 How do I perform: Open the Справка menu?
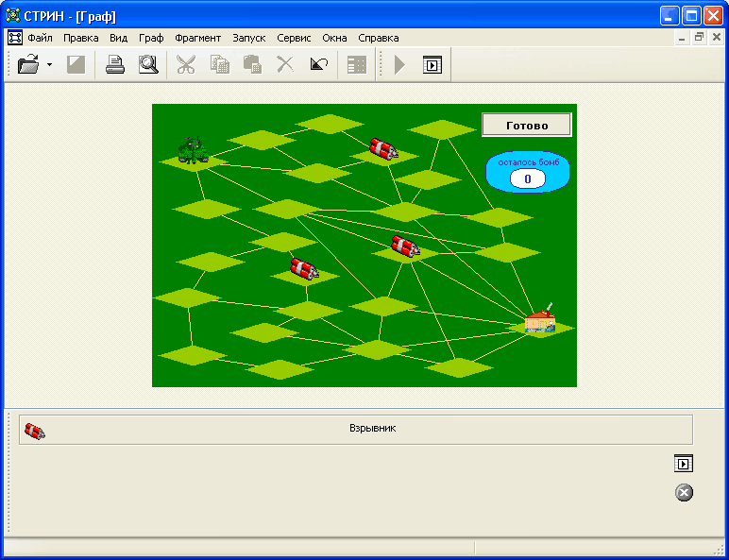click(x=379, y=38)
